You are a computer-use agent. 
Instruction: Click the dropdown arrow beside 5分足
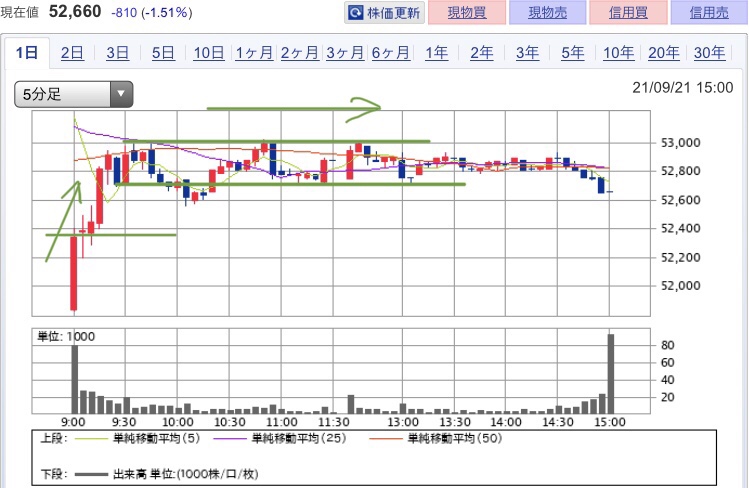click(x=121, y=94)
